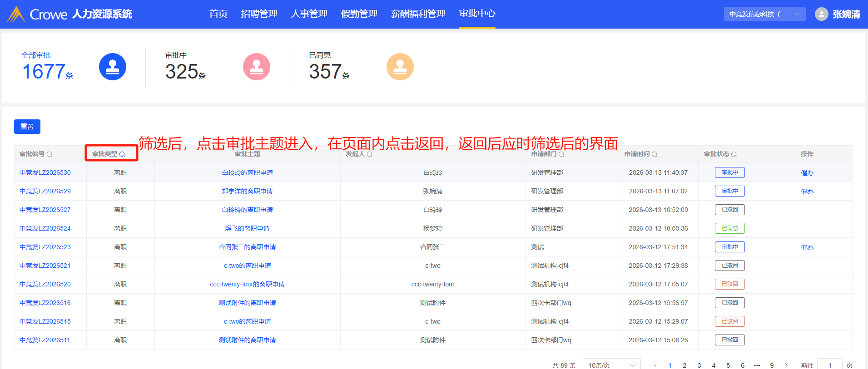This screenshot has width=868, height=369.
Task: Go to next page with right arrow
Action: [786, 365]
